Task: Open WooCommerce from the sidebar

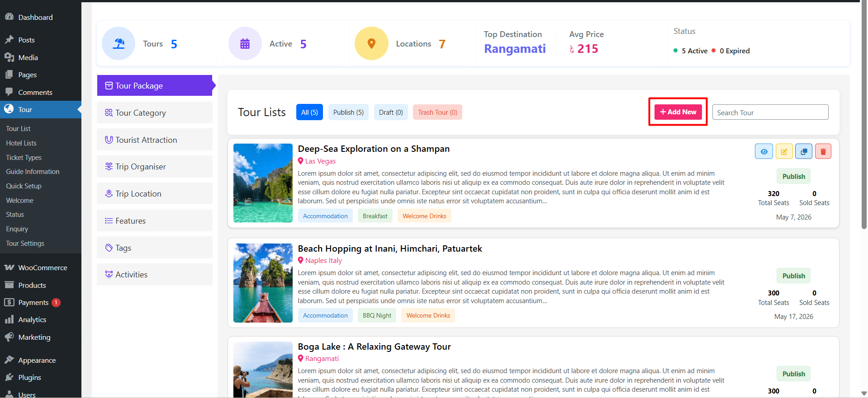Action: 43,267
